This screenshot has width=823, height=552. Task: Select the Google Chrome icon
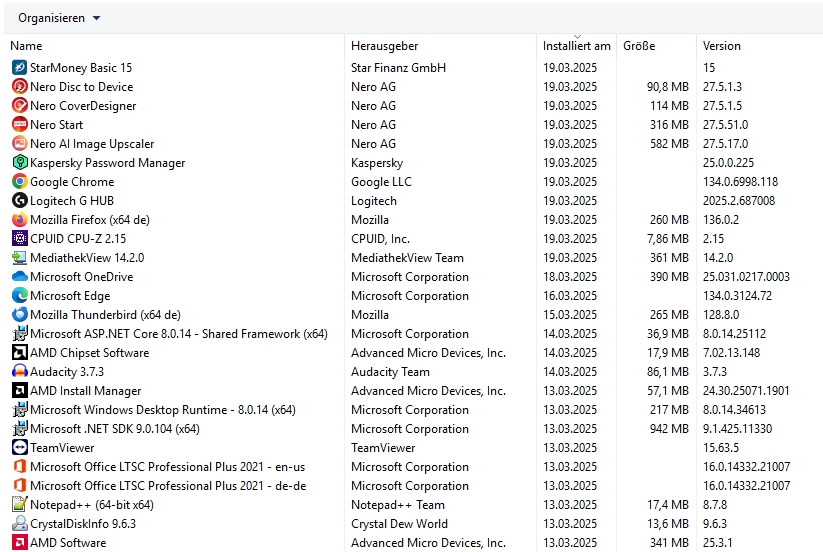pyautogui.click(x=20, y=182)
